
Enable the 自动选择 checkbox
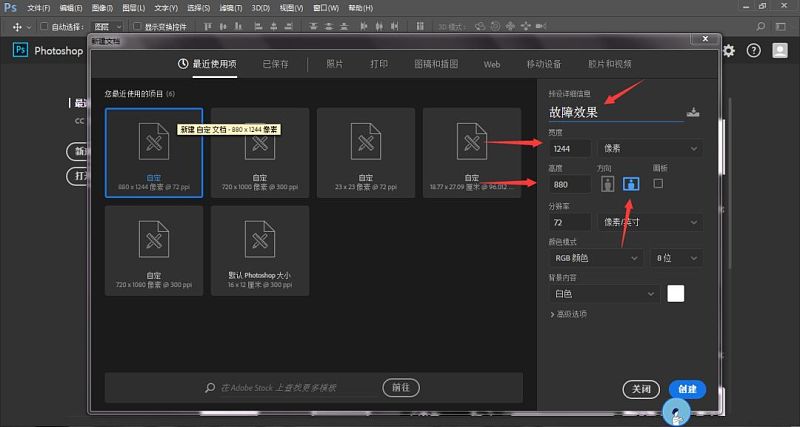pos(44,27)
